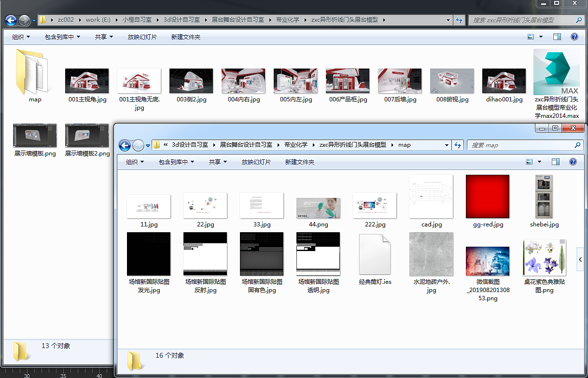The height and width of the screenshot is (378, 588).
Task: Select 005内左.jpg thumbnail
Action: tap(295, 81)
